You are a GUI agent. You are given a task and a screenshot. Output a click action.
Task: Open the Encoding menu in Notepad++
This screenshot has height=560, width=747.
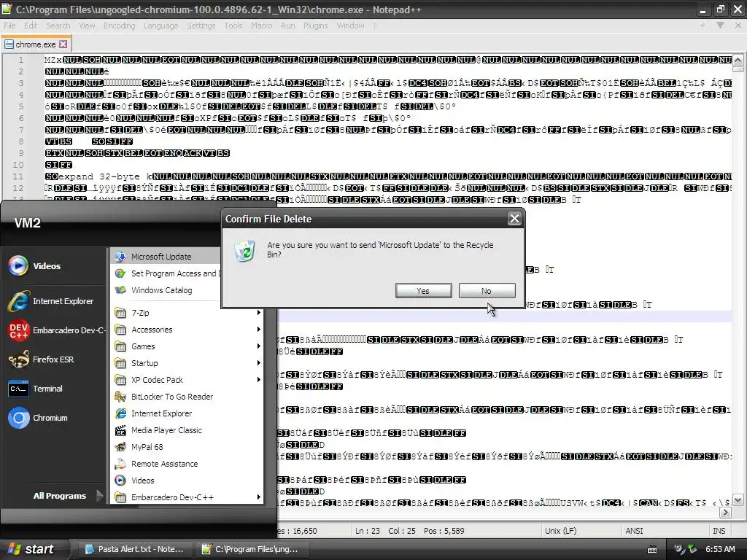(120, 26)
